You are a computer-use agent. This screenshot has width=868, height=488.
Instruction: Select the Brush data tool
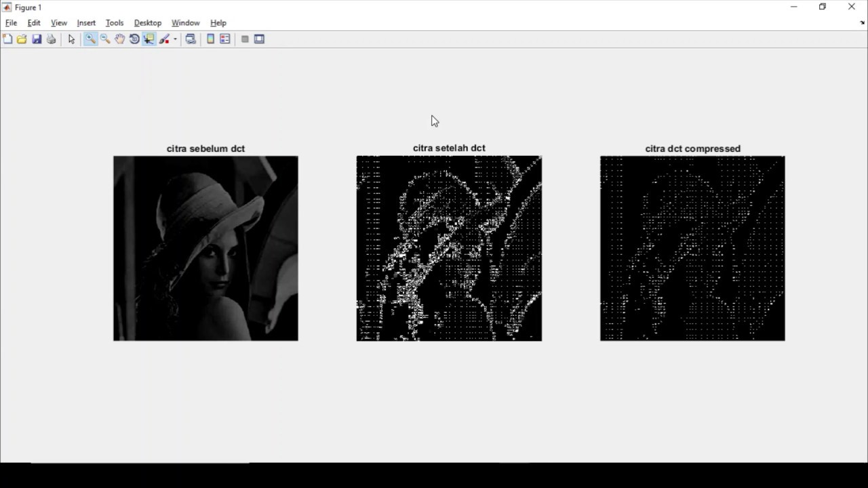coord(164,39)
